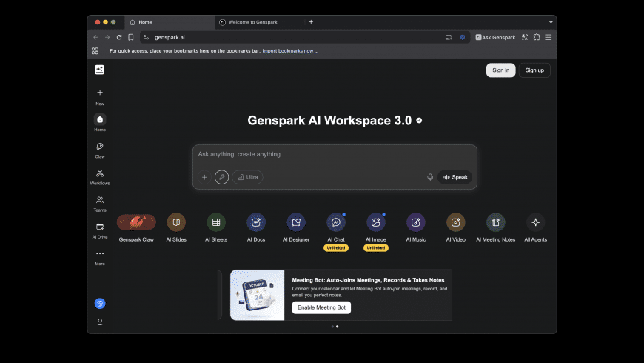
Task: Switch to Welcome to Genspark tab
Action: pos(260,22)
